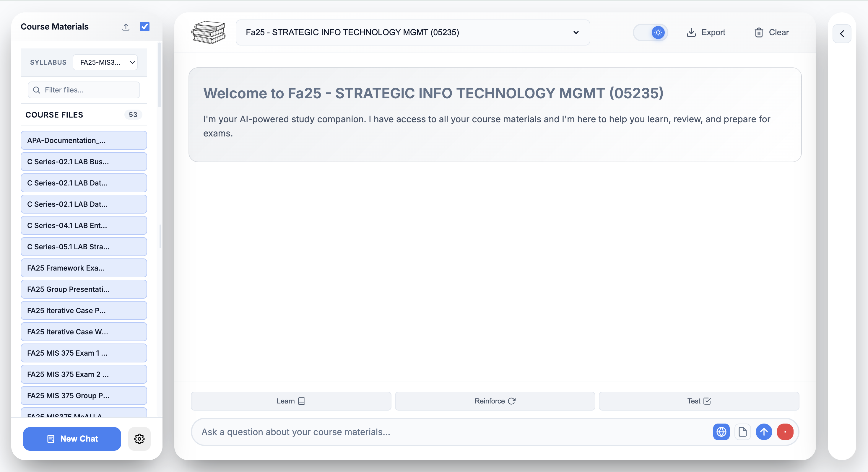Click the red record button

[x=785, y=432]
